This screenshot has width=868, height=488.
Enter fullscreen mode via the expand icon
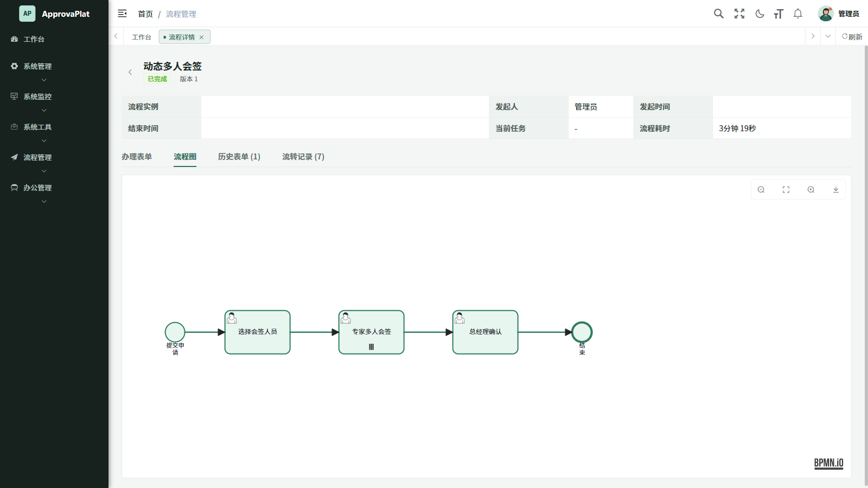(x=739, y=14)
